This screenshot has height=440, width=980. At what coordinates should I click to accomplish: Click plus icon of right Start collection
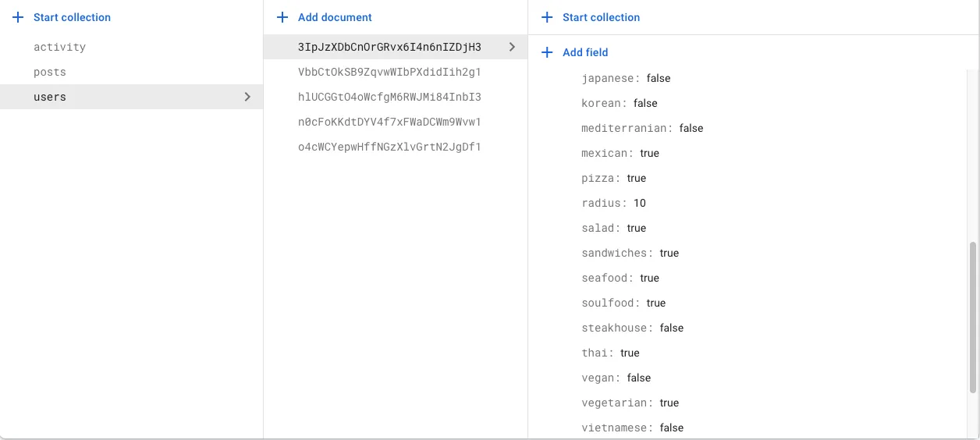point(548,17)
